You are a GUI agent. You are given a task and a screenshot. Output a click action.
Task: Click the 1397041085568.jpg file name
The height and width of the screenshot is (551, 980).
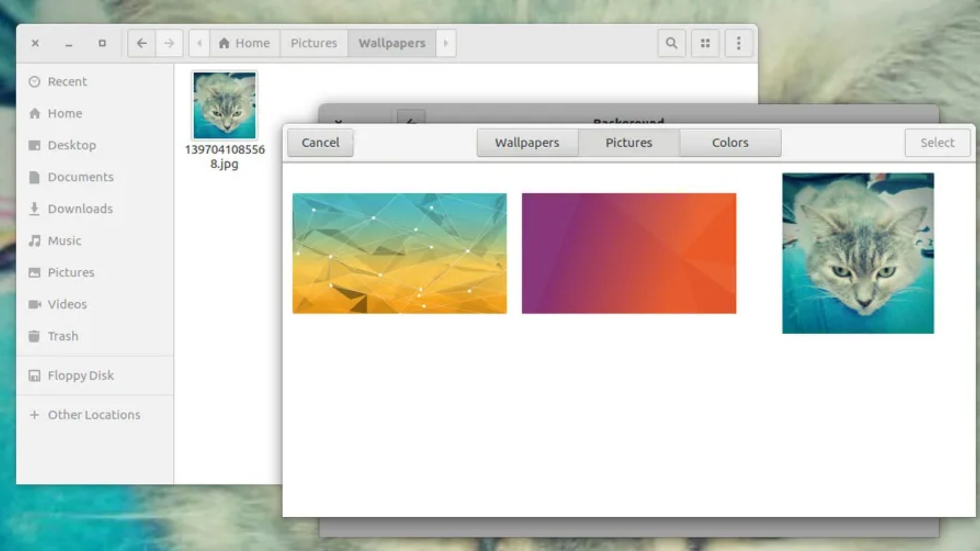(225, 157)
